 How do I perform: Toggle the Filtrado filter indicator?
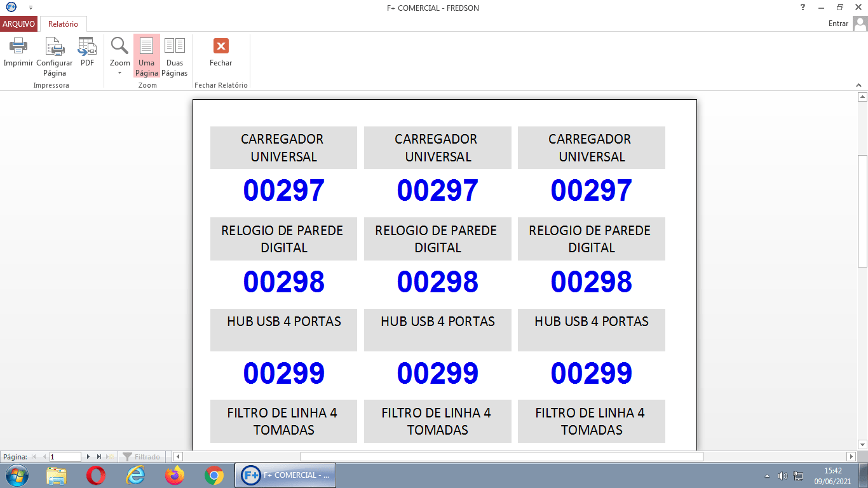coord(142,457)
